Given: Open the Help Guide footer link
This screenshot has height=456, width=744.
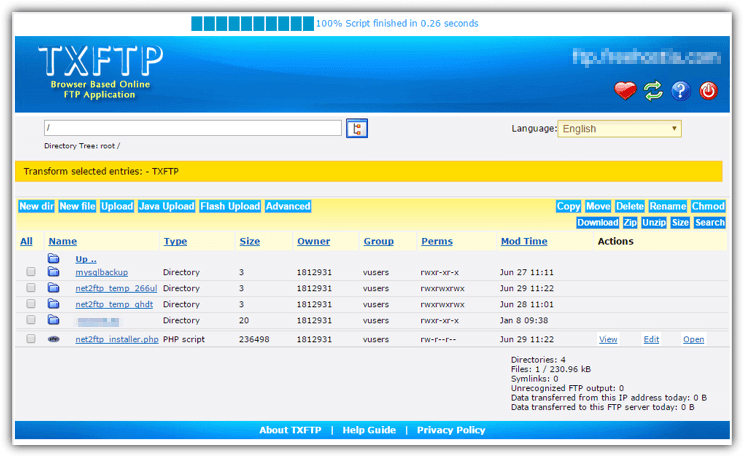Looking at the screenshot, I should [x=369, y=430].
